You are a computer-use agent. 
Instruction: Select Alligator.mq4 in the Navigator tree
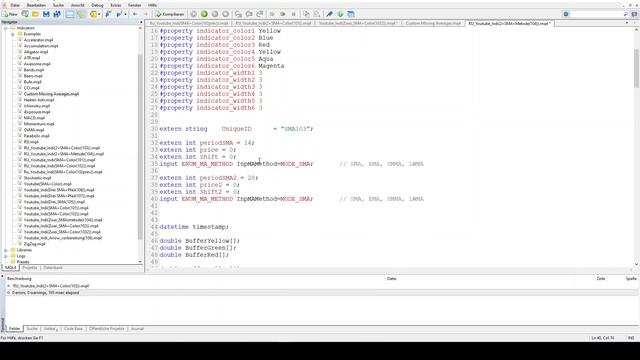36,52
